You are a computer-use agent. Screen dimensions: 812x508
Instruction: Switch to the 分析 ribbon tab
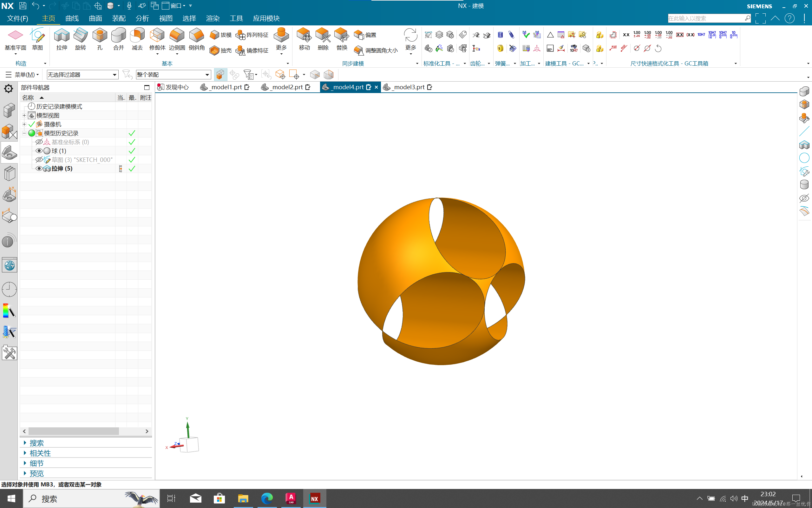coord(142,18)
